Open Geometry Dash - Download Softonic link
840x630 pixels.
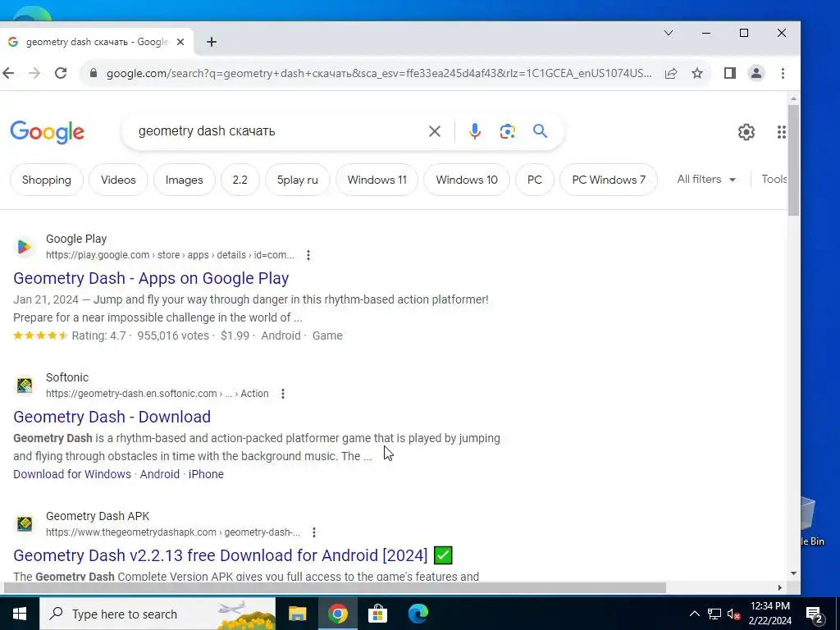pyautogui.click(x=112, y=417)
